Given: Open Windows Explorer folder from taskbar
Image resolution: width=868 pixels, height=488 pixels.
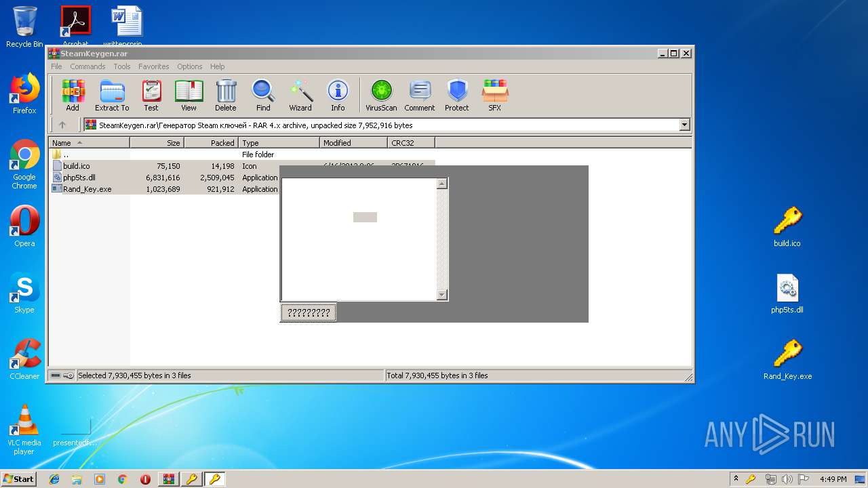Looking at the screenshot, I should tap(77, 479).
